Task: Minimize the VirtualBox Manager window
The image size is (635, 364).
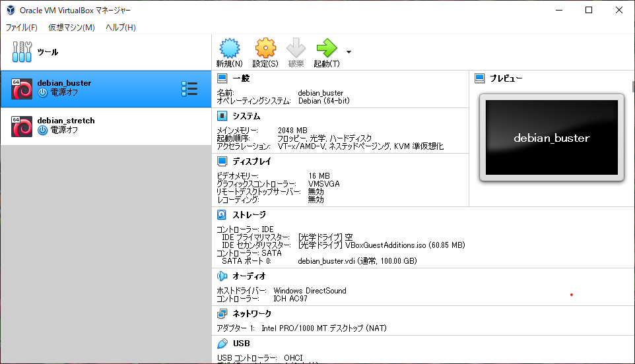Action: (x=559, y=10)
